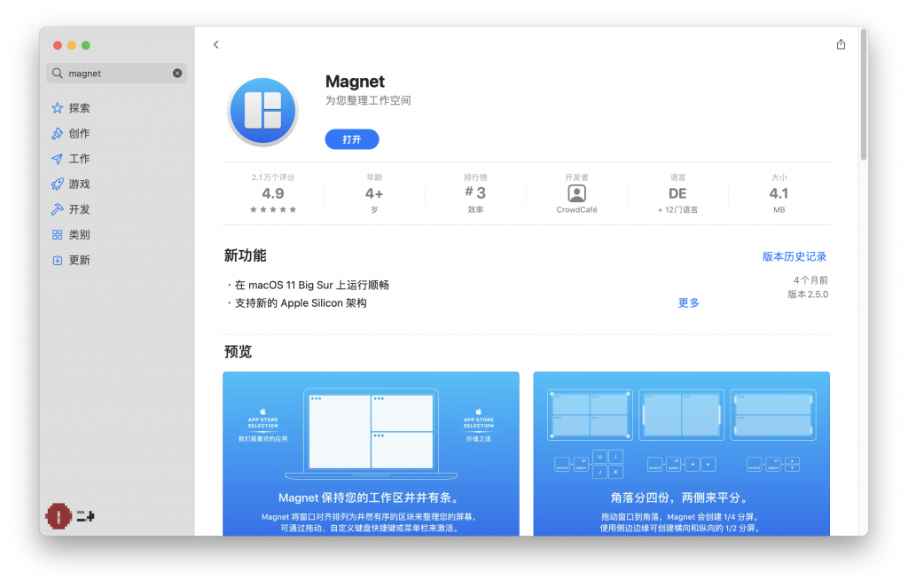Click the + 12门语言 label
This screenshot has width=908, height=588.
(677, 209)
